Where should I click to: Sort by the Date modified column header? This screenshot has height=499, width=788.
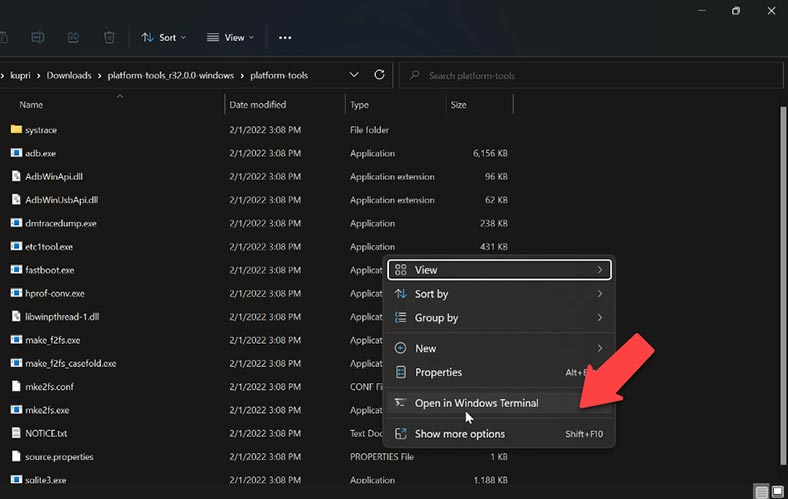(x=257, y=105)
